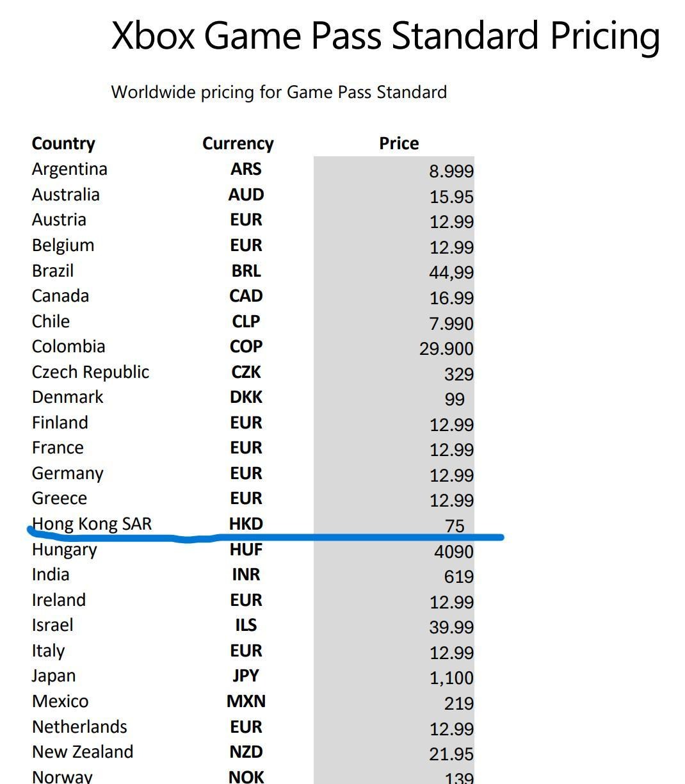The image size is (685, 784).
Task: Select Colombia's 29.900 price cell
Action: tap(446, 349)
